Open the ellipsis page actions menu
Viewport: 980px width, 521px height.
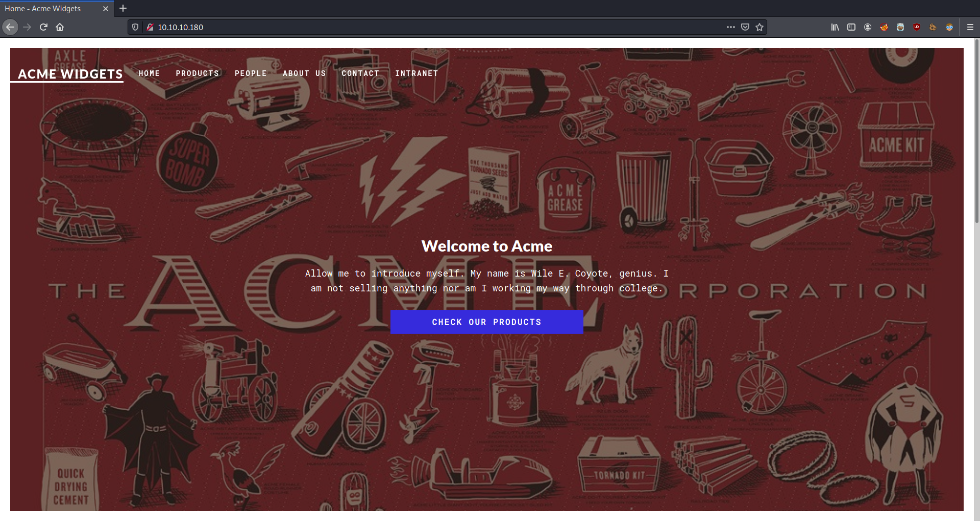click(731, 27)
